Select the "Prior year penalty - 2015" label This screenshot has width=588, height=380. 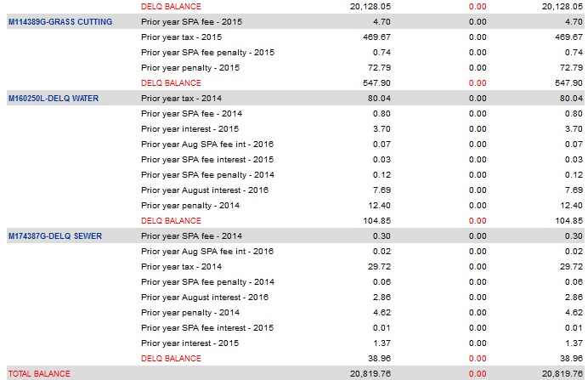tap(190, 67)
